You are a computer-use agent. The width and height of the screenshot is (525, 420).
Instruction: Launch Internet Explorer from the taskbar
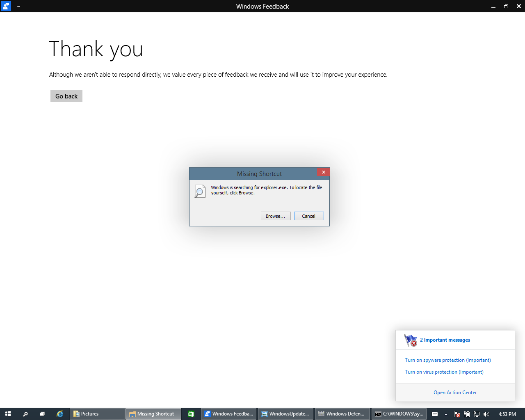tap(60, 414)
